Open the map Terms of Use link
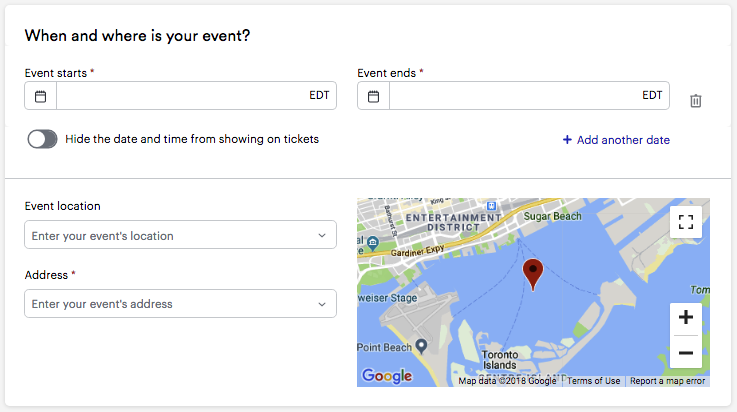737x412 pixels. tap(593, 381)
